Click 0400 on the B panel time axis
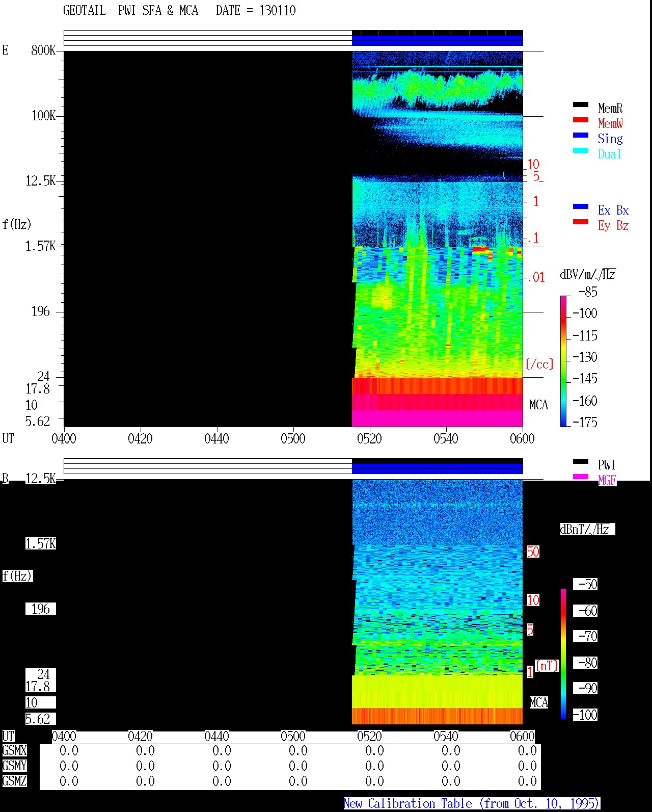 coord(64,736)
